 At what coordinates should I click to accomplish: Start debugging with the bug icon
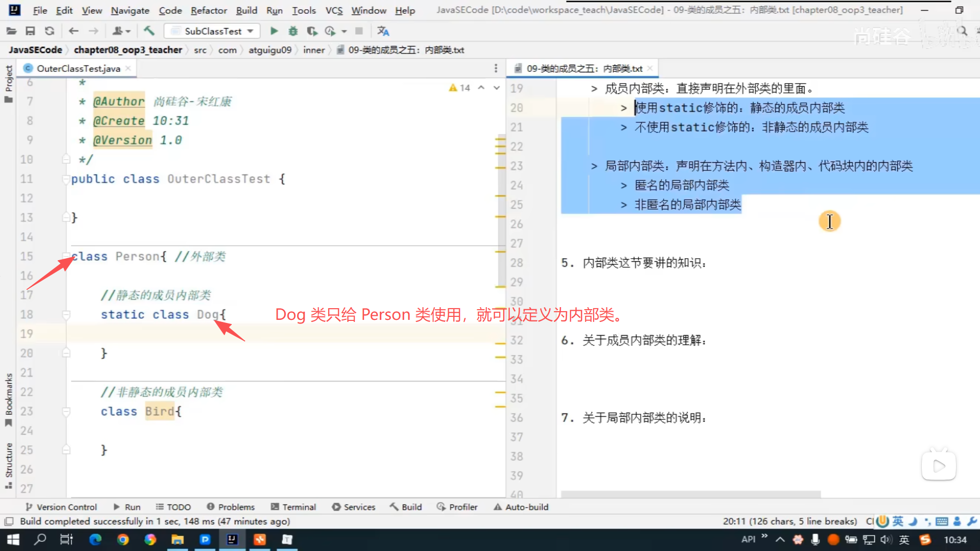pyautogui.click(x=293, y=31)
